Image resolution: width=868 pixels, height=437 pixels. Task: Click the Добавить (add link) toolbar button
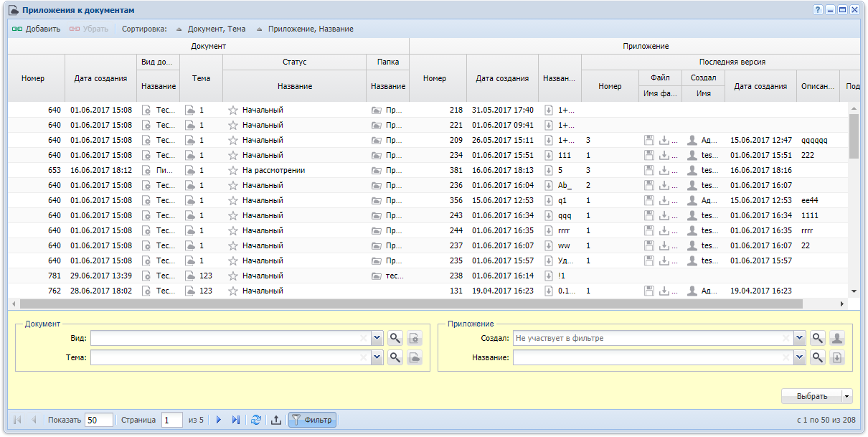[37, 29]
